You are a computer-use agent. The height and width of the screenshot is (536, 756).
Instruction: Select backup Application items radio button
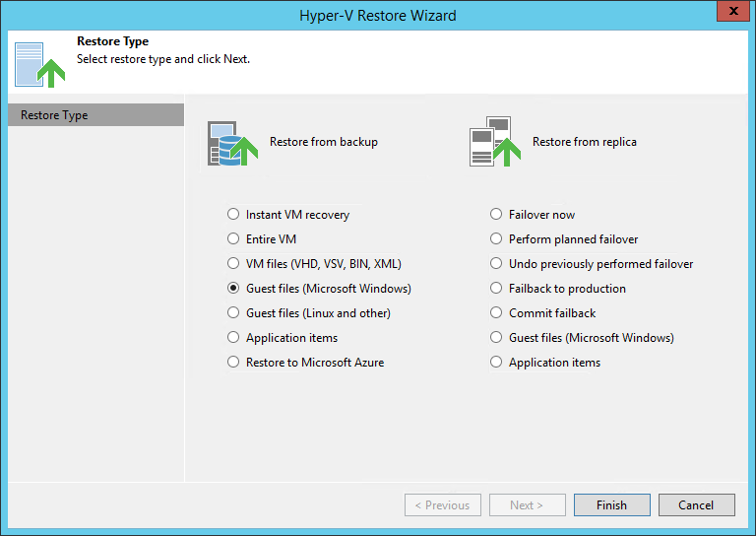coord(233,338)
